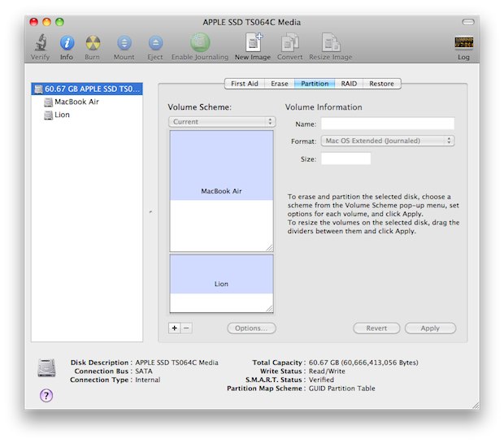Click the Lion partition resize handle
Screen dimensions: 504x443
[x=269, y=308]
